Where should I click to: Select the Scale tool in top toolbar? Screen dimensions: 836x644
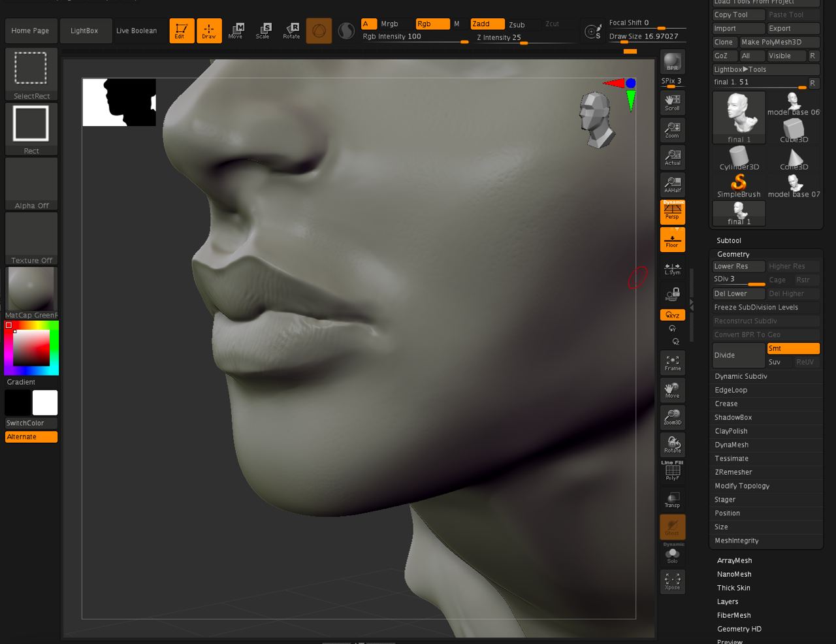click(263, 30)
